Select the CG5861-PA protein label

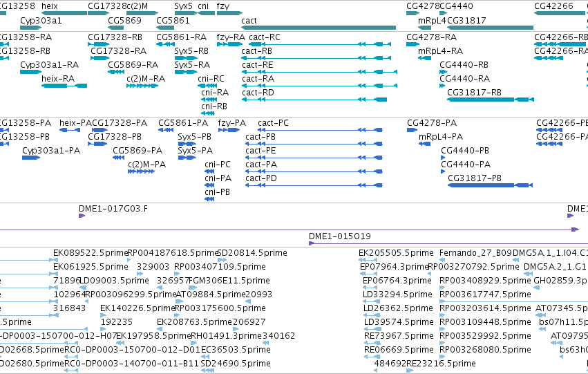(183, 123)
